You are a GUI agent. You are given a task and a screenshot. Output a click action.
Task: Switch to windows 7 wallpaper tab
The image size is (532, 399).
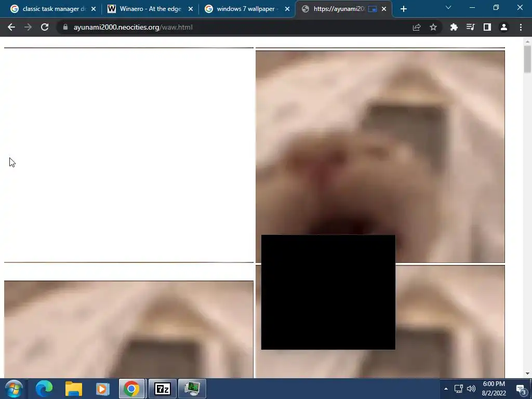[x=247, y=9]
